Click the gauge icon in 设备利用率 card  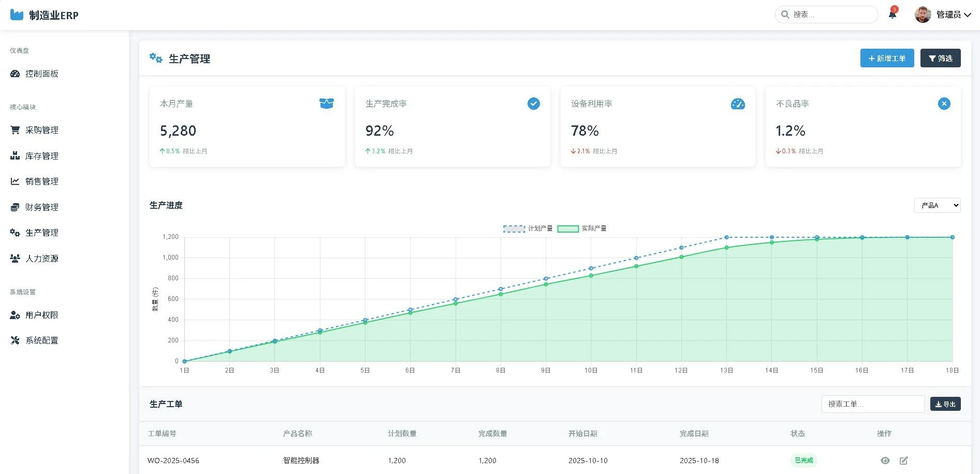coord(737,104)
